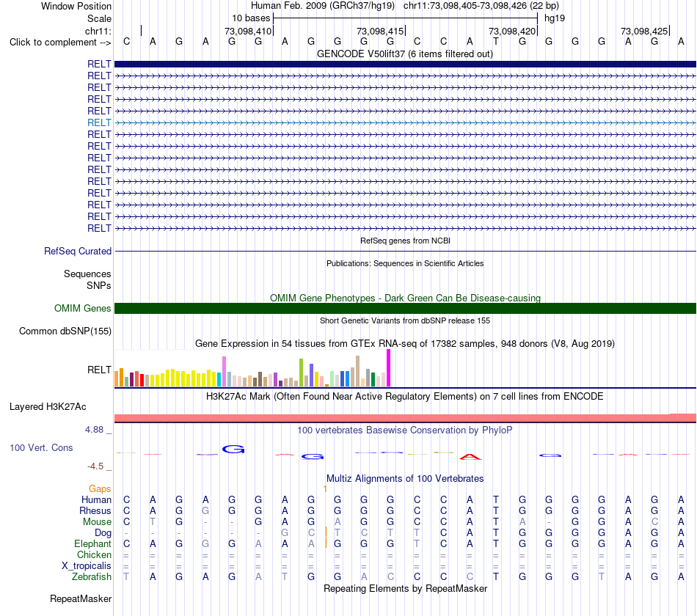Click the hg19 label beside the scale bar
The image size is (697, 616).
click(555, 18)
